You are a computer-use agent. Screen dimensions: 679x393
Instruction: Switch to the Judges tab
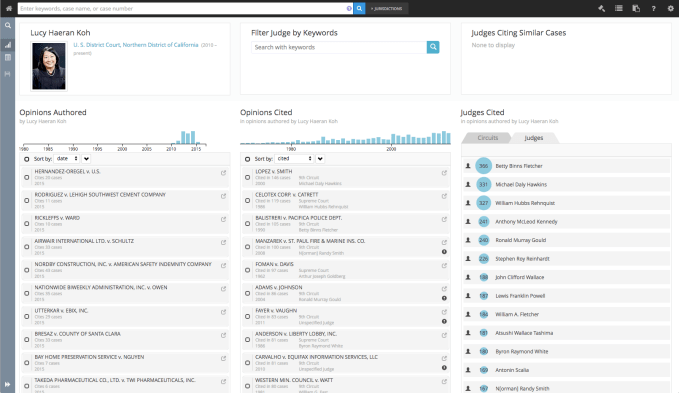click(534, 138)
